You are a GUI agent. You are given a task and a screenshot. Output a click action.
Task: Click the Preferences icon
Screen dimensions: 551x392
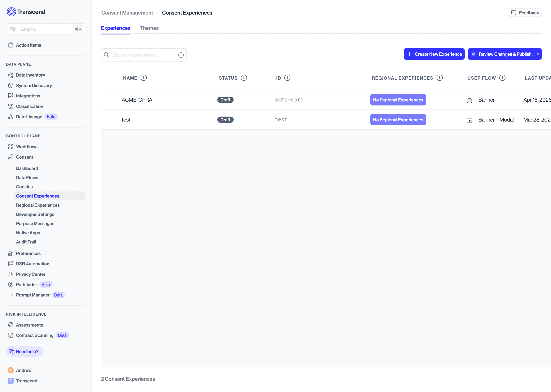(11, 253)
